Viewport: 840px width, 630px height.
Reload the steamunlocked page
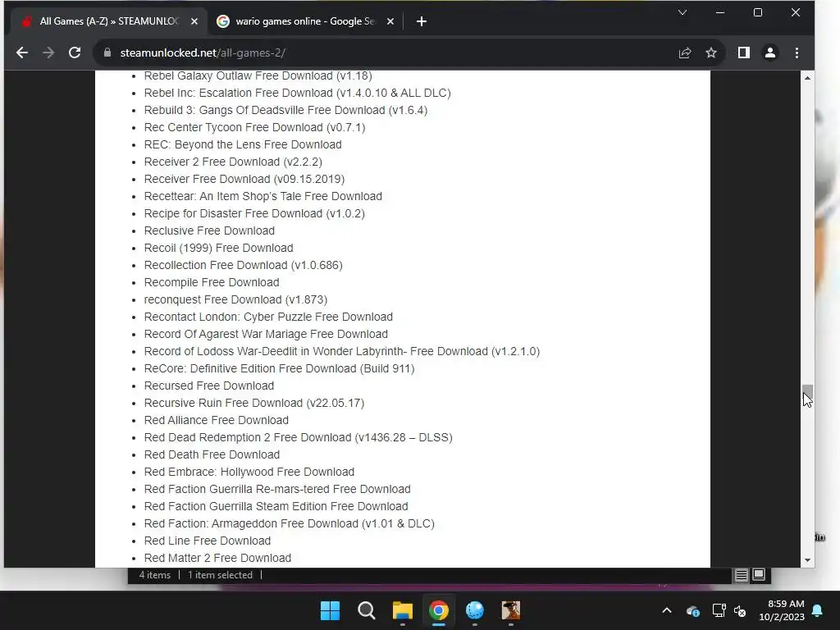tap(75, 52)
